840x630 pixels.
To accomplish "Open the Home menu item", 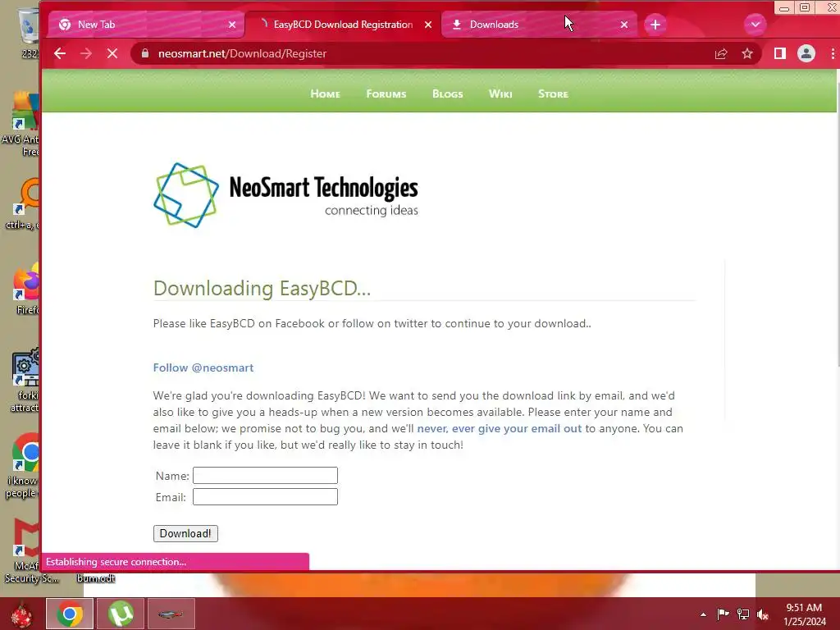I will (325, 94).
